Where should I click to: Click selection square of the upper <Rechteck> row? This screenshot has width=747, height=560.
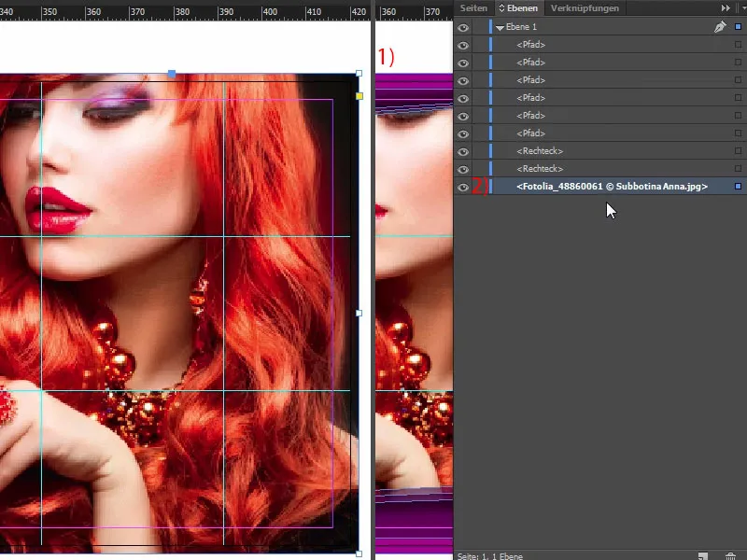click(738, 150)
